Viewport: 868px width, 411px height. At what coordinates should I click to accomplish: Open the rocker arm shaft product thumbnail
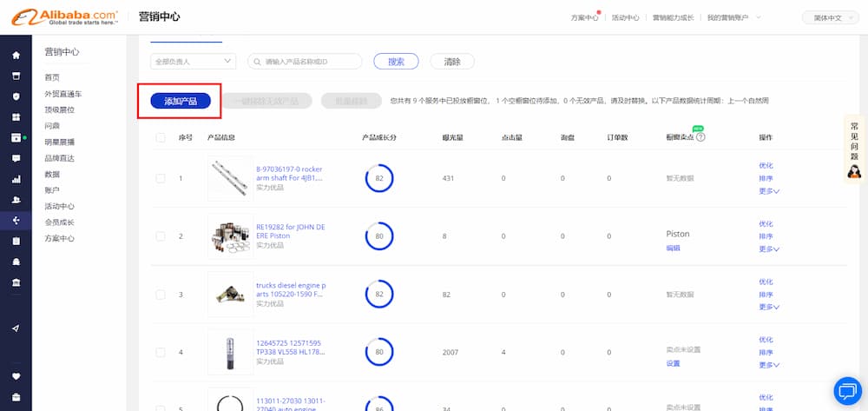coord(230,178)
